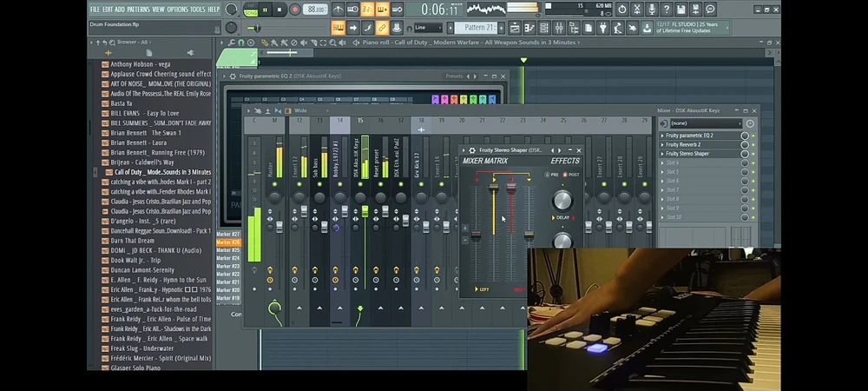Open the OPTIONS menu
The width and height of the screenshot is (868, 391).
coord(177,10)
